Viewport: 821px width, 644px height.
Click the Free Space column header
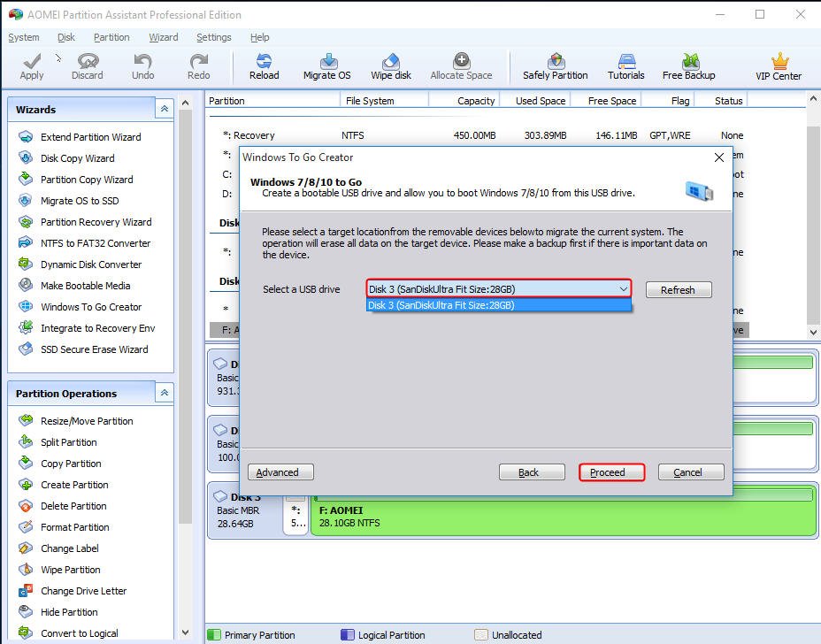(606, 101)
